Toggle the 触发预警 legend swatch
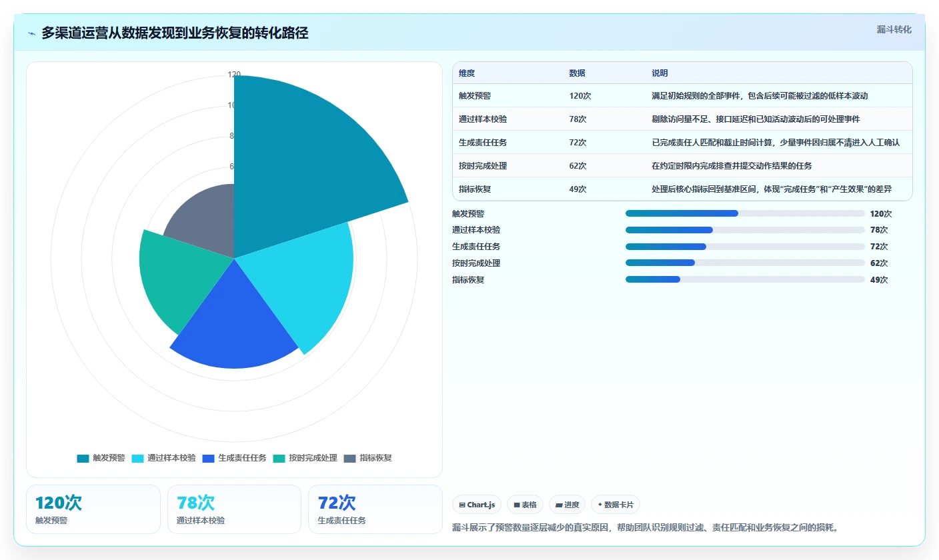Screen dimensions: 939x560 [83, 458]
